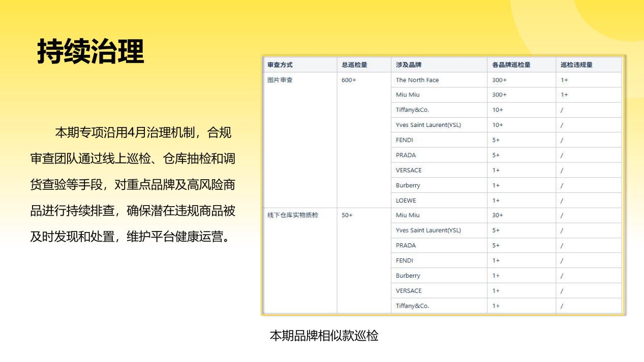
Task: Select FENDI under 线下仓库实物质检
Action: pyautogui.click(x=405, y=260)
